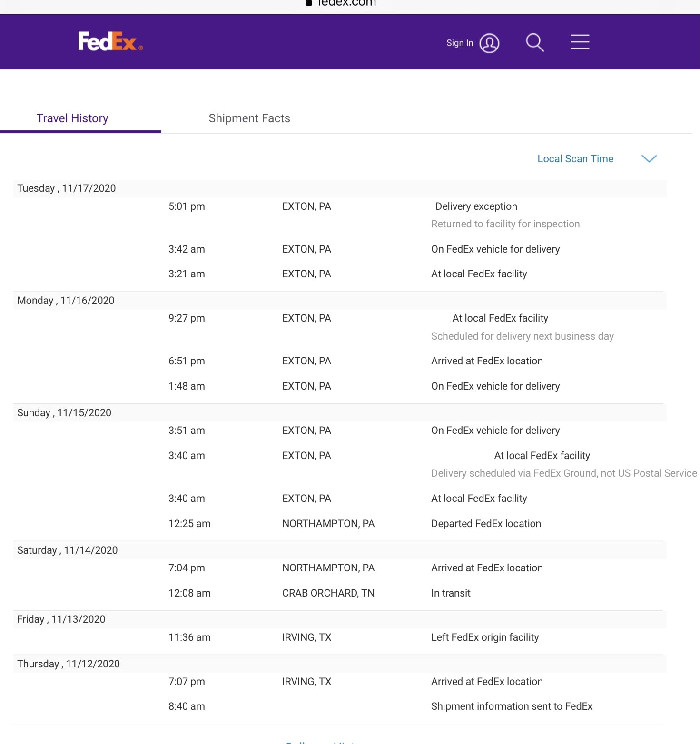Open the user profile icon

tap(489, 43)
